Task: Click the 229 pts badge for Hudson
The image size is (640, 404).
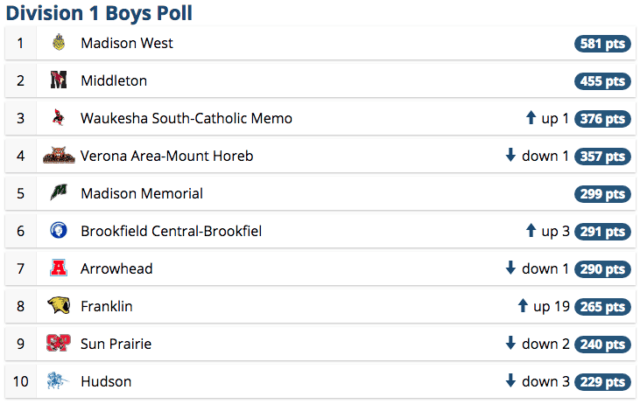Action: pos(602,382)
